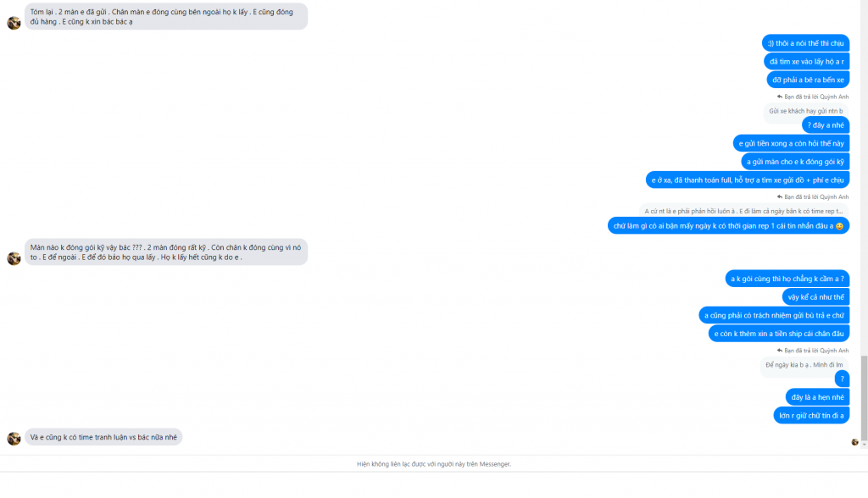Viewport: 868px width, 498px height.
Task: Click "Hiện không liên lạc được với người này" notice
Action: click(434, 464)
